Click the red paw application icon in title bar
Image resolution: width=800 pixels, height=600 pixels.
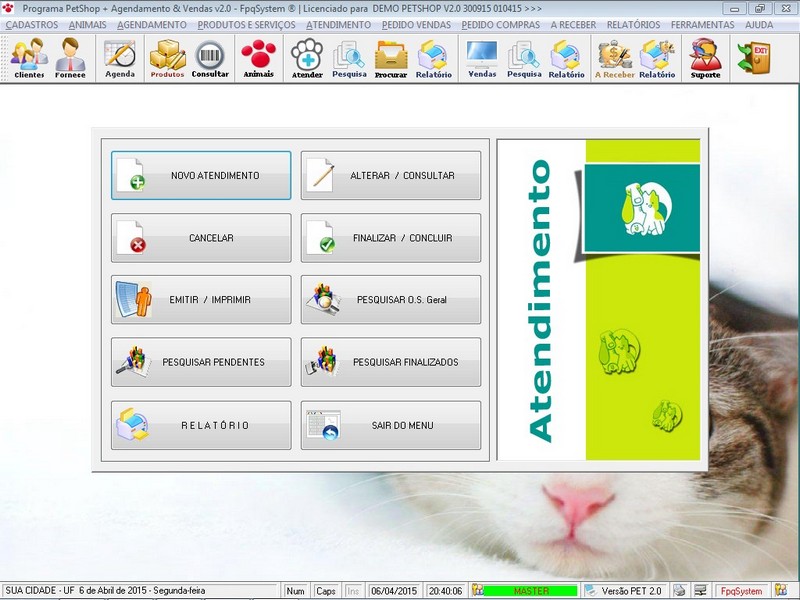[8, 8]
